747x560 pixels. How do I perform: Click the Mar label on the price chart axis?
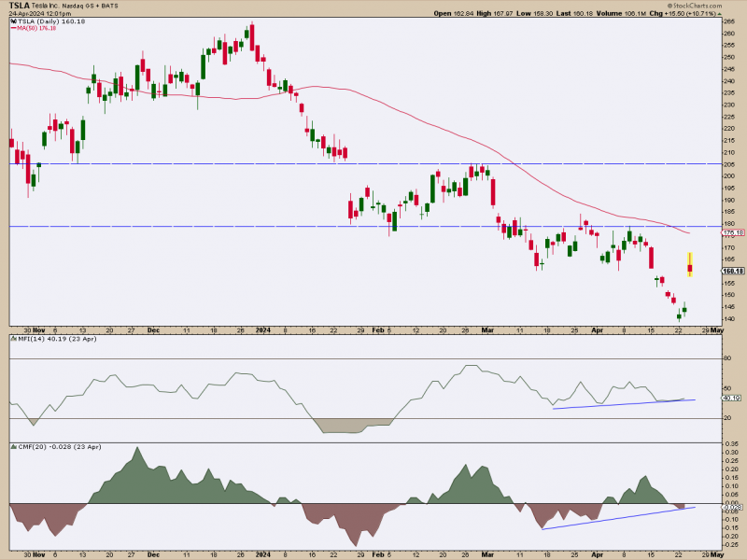(487, 330)
